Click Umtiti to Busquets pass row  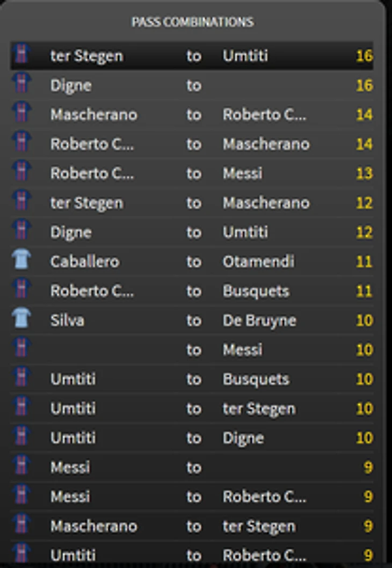[x=192, y=379]
